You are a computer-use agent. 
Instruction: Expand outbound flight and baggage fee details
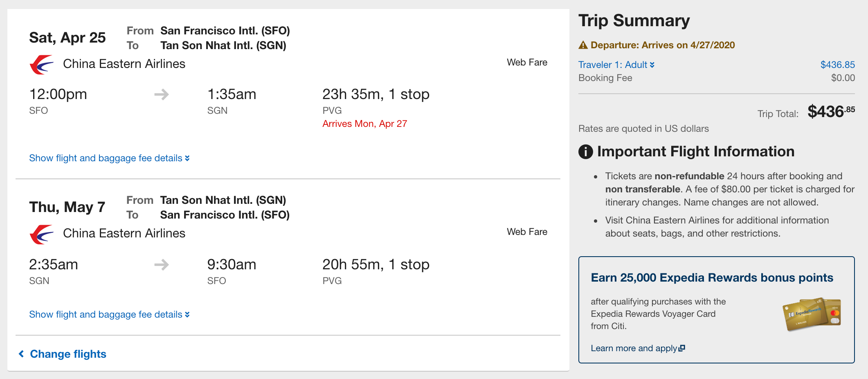[x=109, y=158]
